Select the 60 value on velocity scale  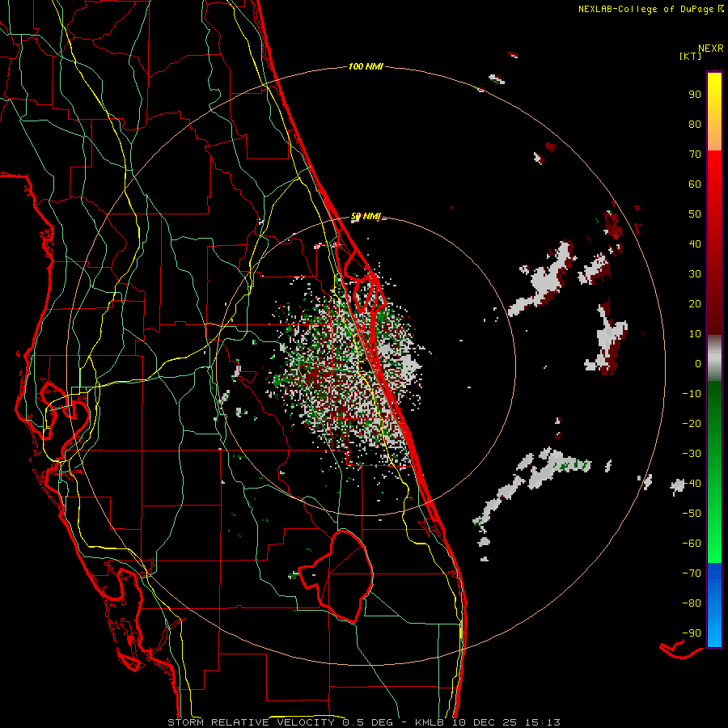pyautogui.click(x=695, y=184)
